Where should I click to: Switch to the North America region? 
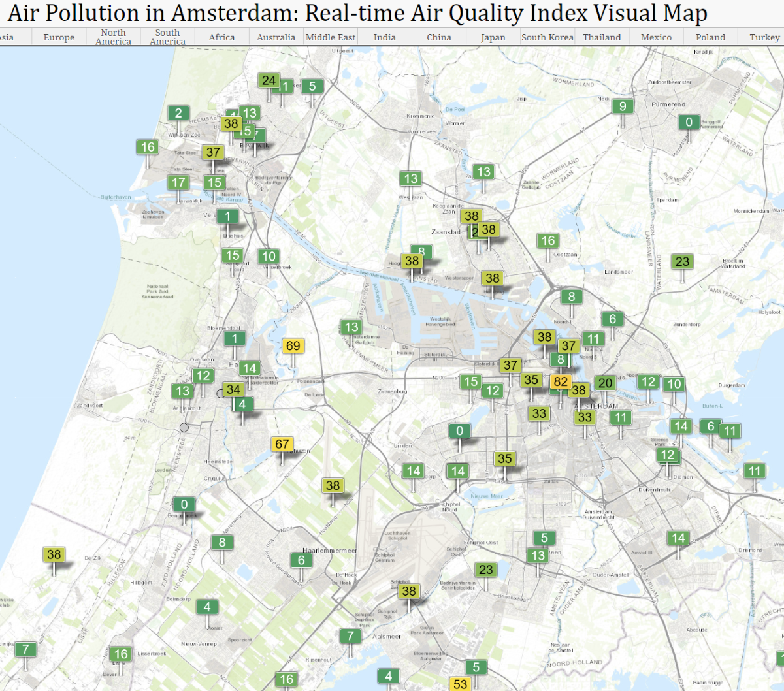[113, 37]
